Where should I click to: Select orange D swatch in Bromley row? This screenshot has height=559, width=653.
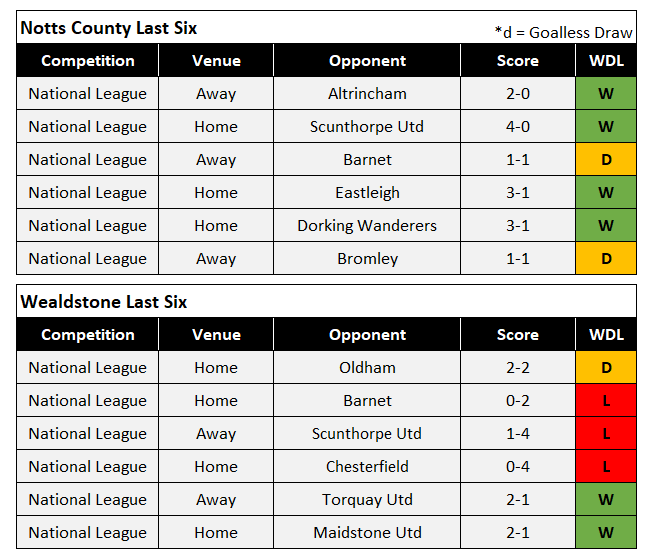pyautogui.click(x=606, y=259)
